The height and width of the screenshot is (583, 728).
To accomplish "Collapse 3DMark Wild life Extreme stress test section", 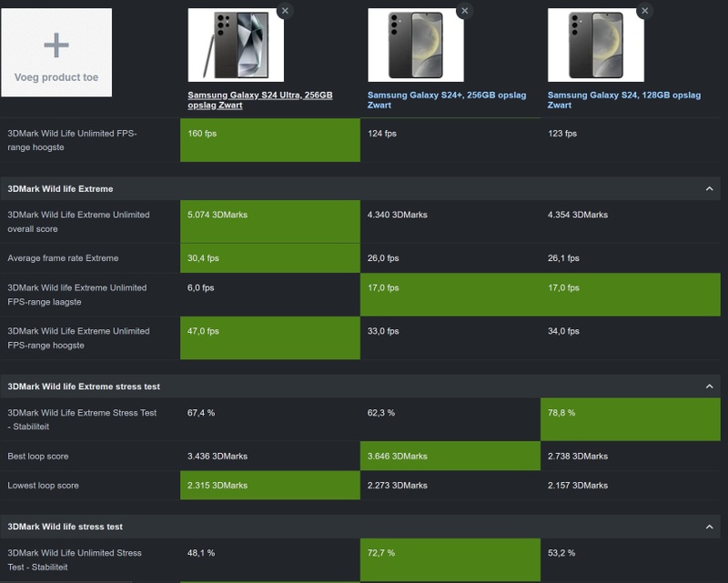I will coord(710,387).
